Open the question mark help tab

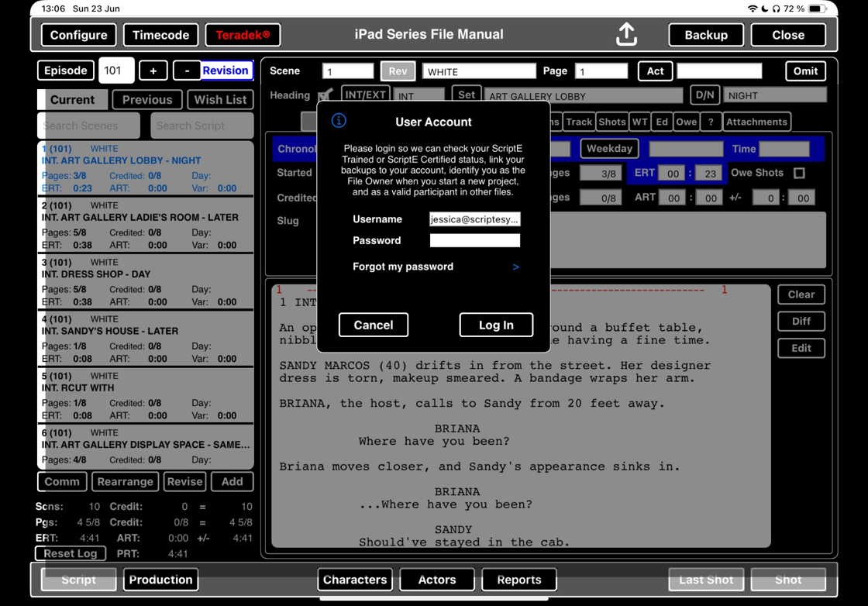[711, 122]
